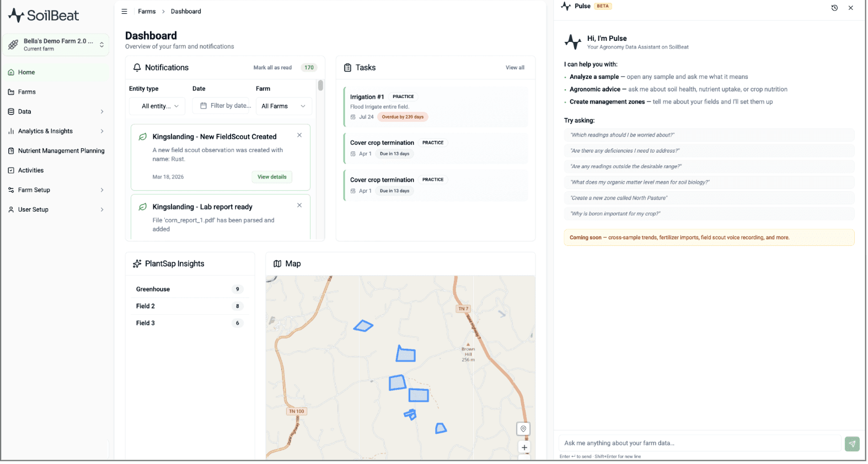The image size is (868, 464).
Task: View details of FieldScout notification
Action: coord(272,177)
